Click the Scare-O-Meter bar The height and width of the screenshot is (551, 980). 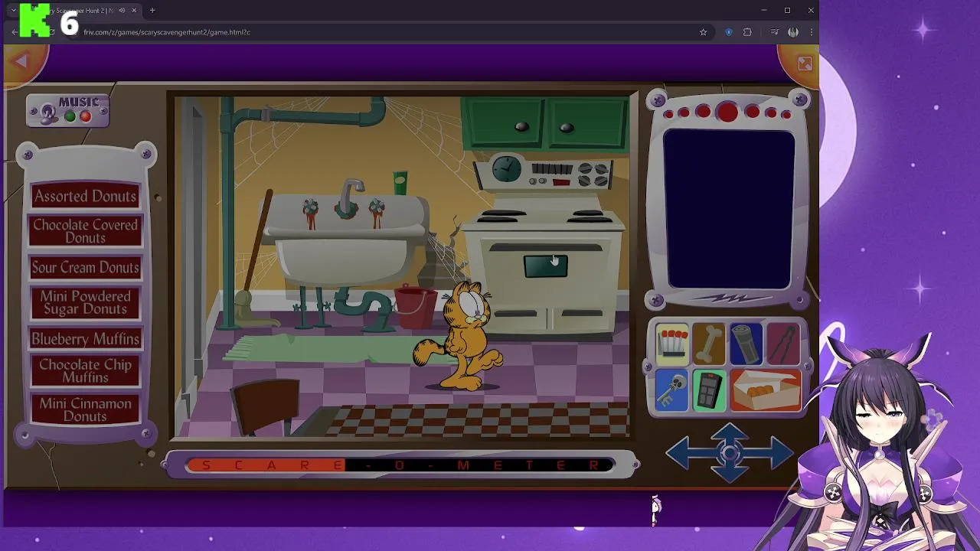coord(400,465)
